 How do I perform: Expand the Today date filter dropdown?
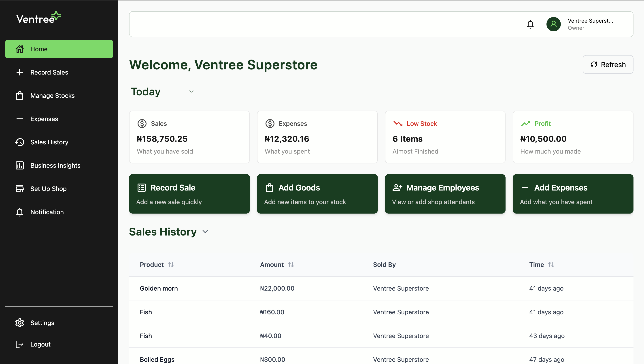click(x=191, y=91)
